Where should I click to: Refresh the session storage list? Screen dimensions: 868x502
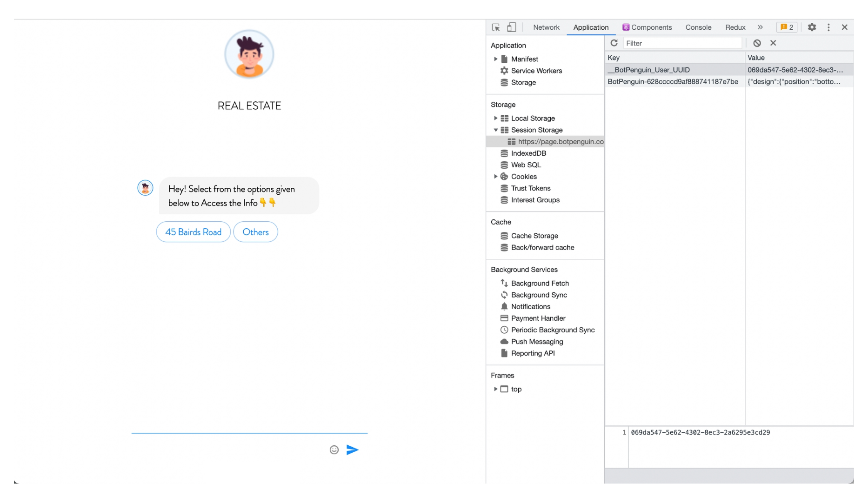pos(614,43)
